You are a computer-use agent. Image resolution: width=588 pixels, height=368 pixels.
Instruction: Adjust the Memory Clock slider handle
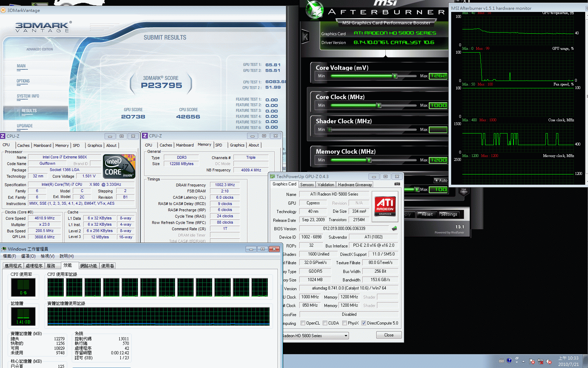pos(369,160)
